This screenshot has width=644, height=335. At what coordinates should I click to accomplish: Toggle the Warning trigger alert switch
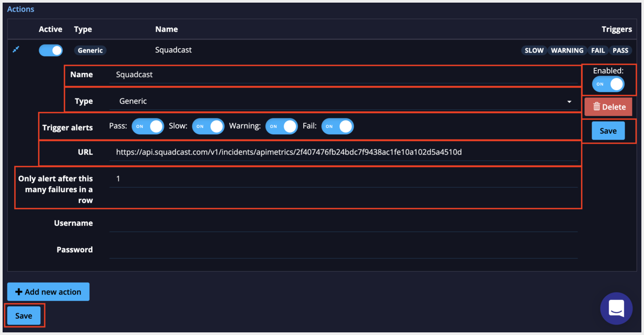click(x=281, y=126)
